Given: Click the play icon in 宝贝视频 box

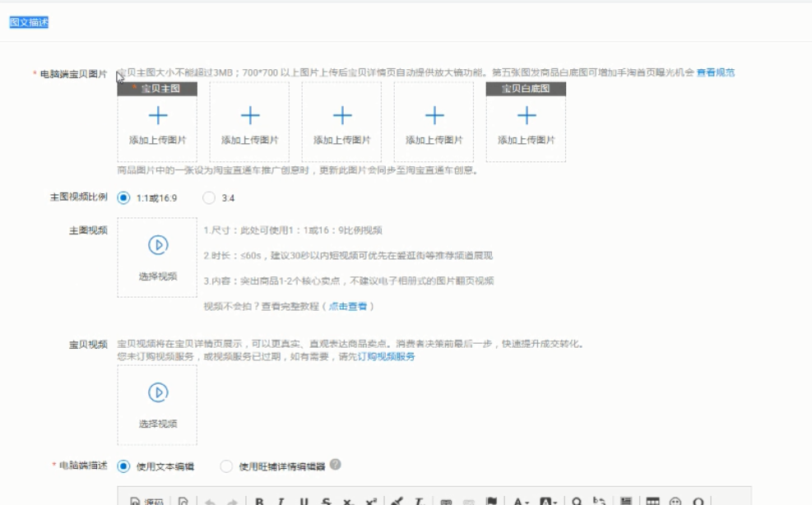Looking at the screenshot, I should click(x=158, y=393).
